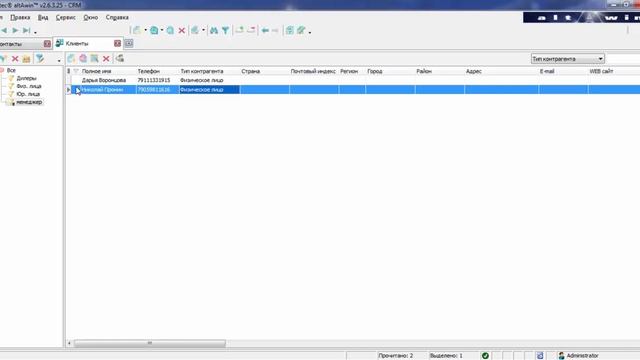Open the Правка menu
Viewport: 640px width, 360px height.
(x=20, y=18)
